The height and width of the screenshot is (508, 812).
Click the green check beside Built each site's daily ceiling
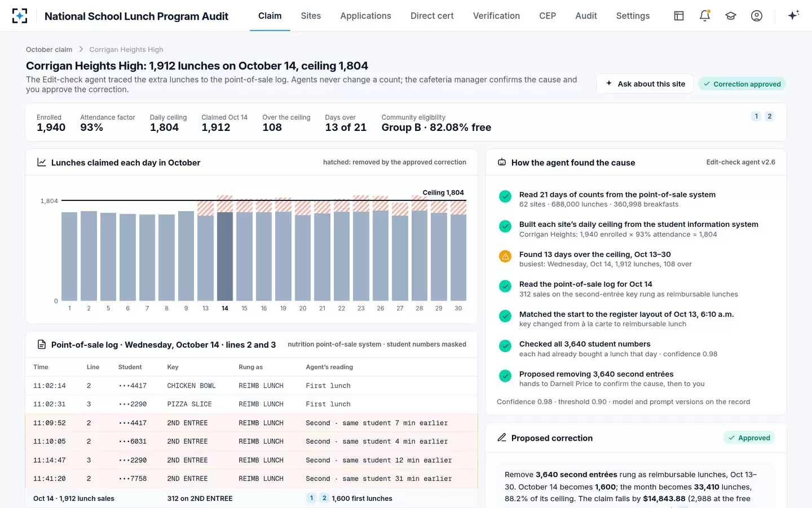pos(505,226)
